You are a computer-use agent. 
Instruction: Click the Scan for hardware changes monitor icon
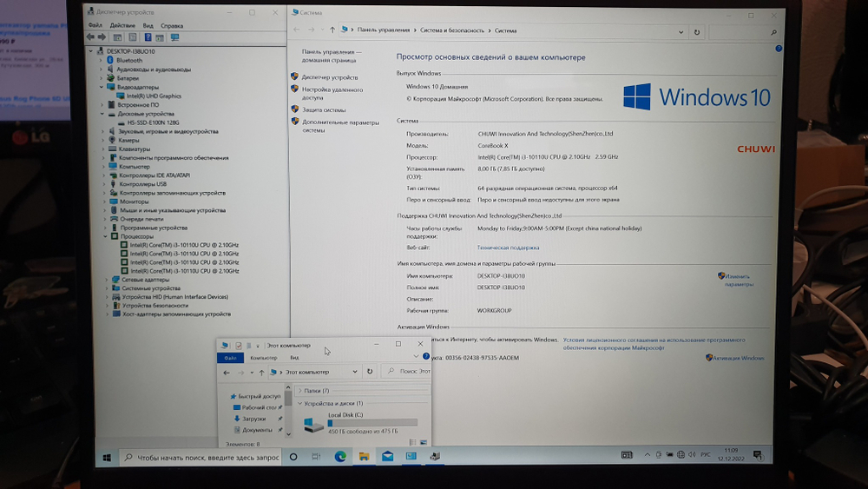175,37
